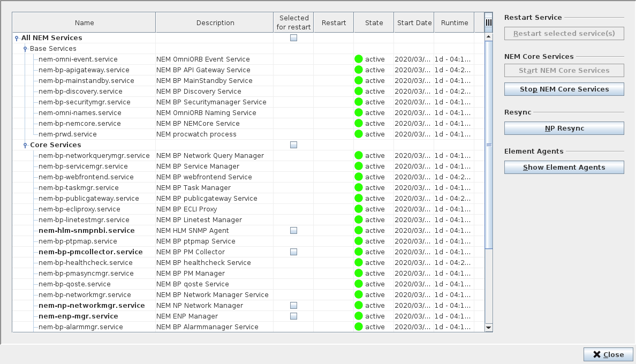Click the scrollbar down arrow in services table

[x=488, y=327]
